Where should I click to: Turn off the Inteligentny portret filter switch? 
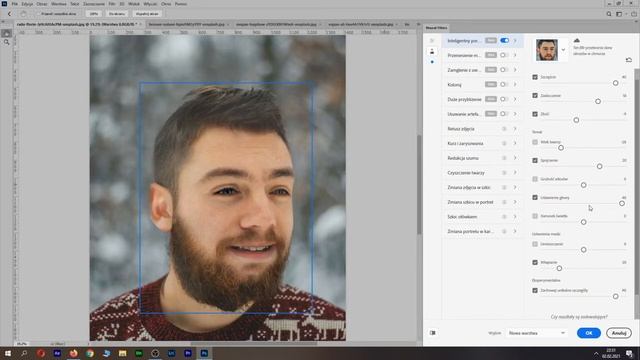pos(504,40)
